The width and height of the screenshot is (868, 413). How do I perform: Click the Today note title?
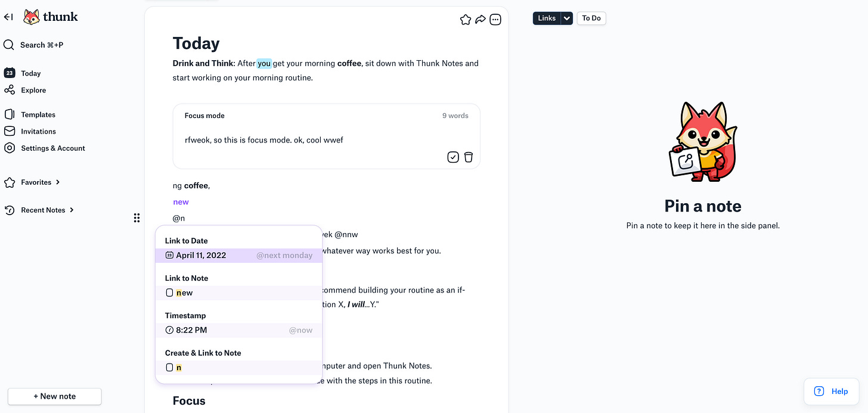pyautogui.click(x=196, y=44)
